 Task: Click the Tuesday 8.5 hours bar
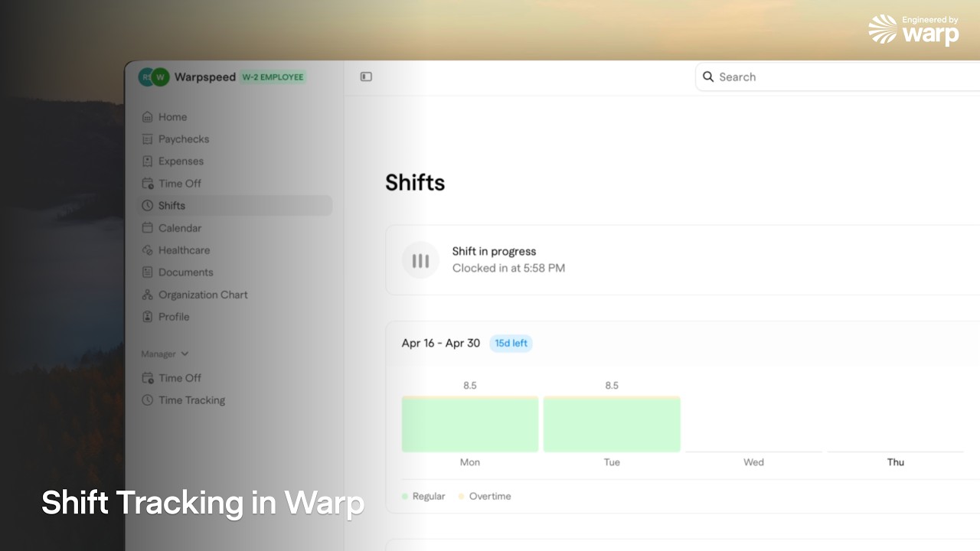click(612, 424)
